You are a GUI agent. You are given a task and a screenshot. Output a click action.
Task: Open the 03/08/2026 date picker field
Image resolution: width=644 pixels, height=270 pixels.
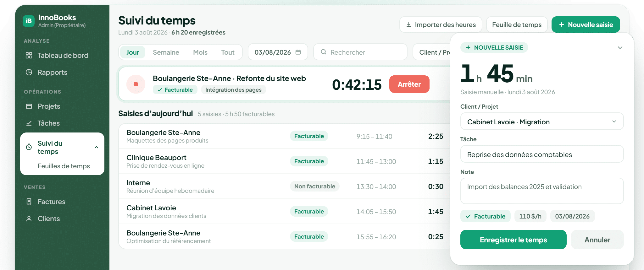coord(278,52)
